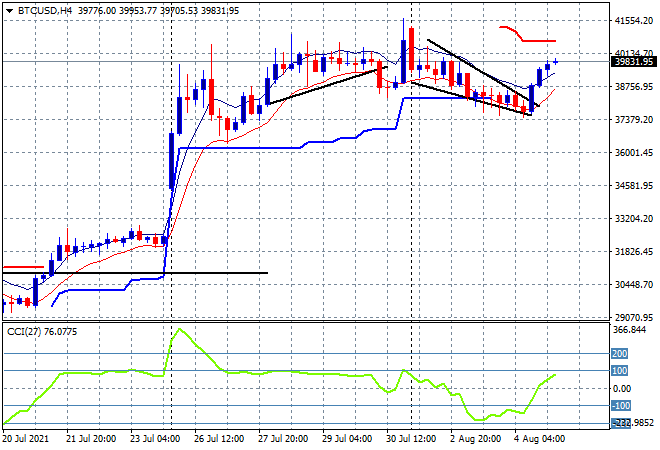Click the 29070.95 price axis label

click(x=634, y=317)
